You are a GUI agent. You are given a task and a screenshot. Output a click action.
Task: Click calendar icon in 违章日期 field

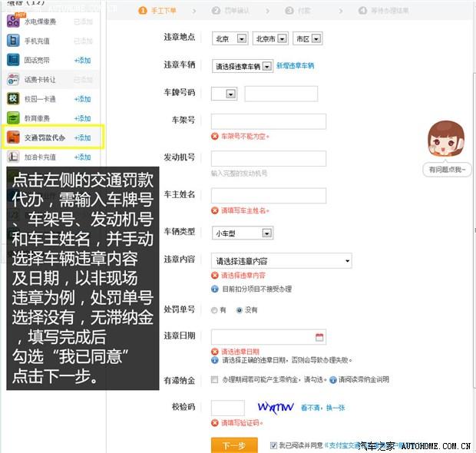(x=319, y=337)
